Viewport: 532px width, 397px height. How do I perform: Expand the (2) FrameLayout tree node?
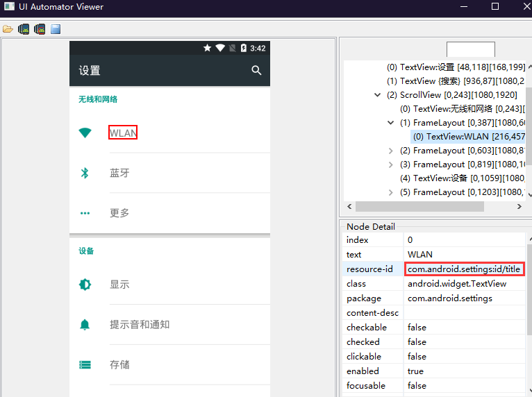click(x=391, y=151)
